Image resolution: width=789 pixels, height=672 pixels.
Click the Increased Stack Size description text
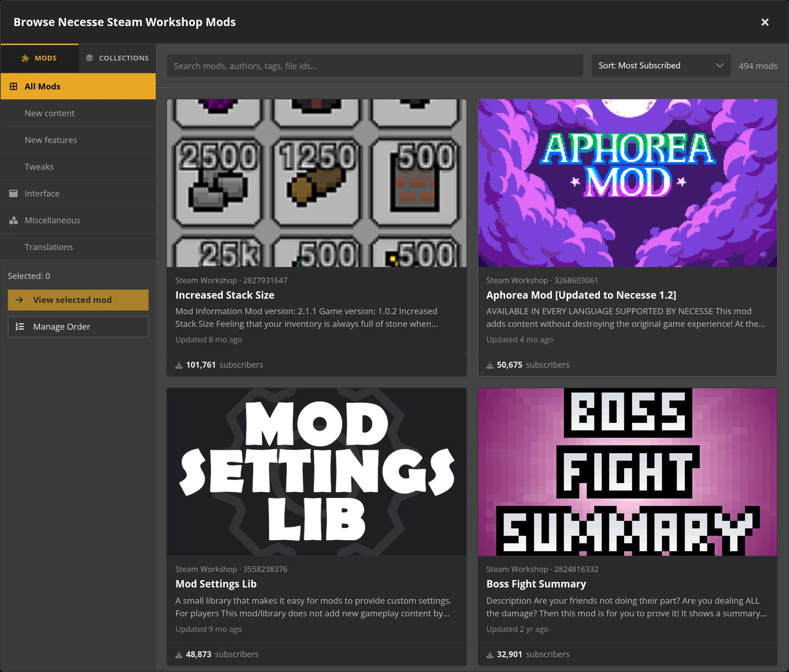pos(307,317)
